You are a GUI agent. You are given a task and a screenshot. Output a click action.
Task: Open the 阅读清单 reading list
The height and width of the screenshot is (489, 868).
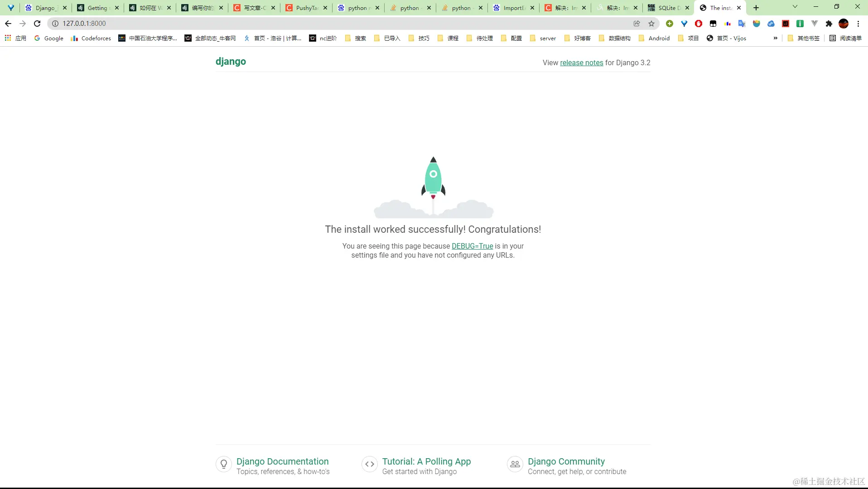[x=845, y=38]
